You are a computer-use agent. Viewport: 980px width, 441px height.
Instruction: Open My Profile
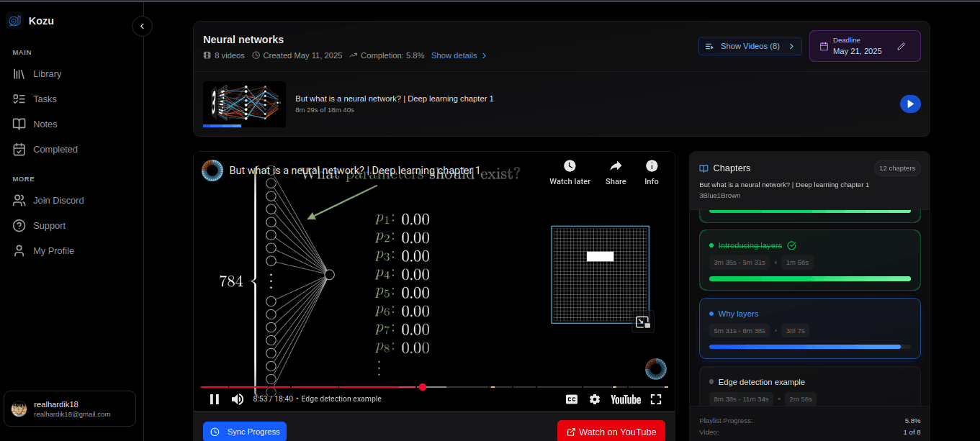tap(52, 250)
